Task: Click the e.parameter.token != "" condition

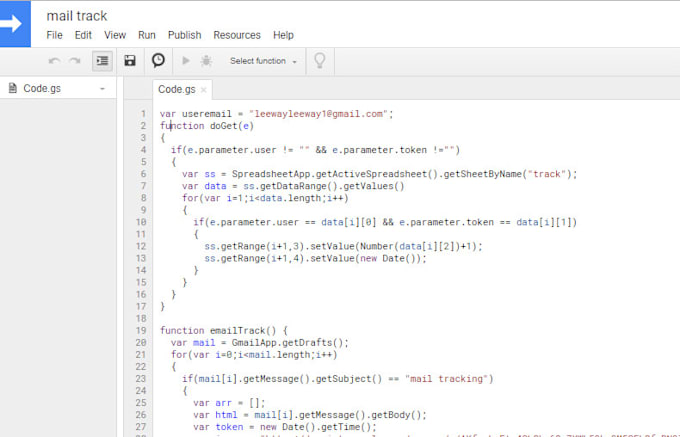Action: [393, 150]
